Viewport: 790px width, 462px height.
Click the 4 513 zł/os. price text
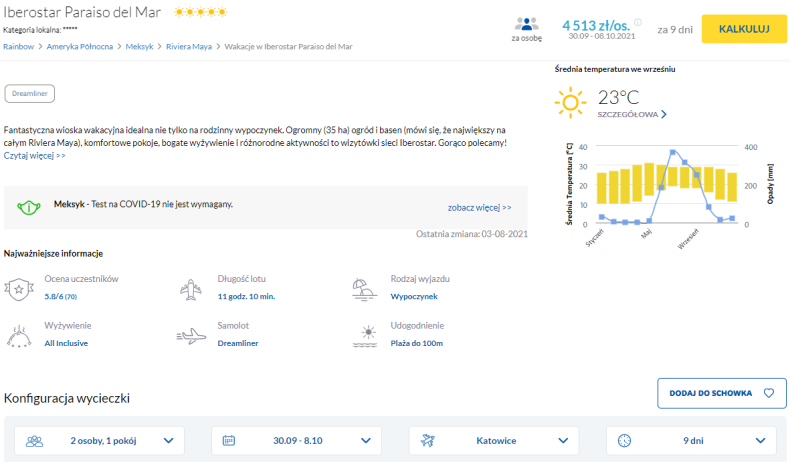(x=596, y=25)
